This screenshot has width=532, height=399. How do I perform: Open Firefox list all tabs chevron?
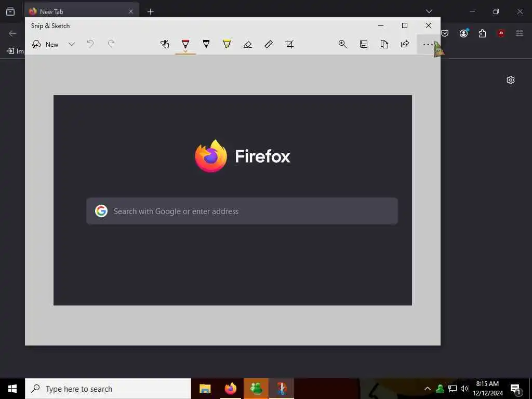coord(429,11)
